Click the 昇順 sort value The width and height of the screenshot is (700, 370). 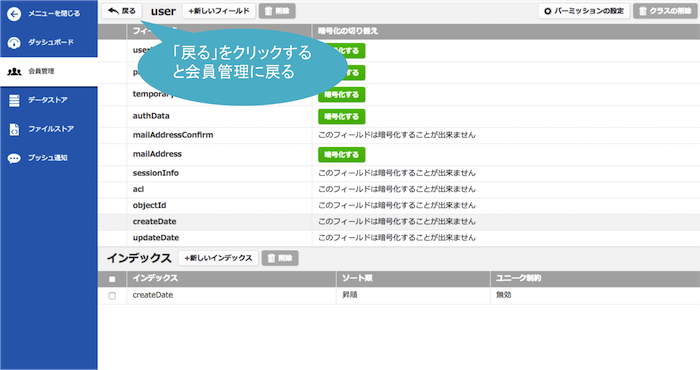tap(350, 295)
